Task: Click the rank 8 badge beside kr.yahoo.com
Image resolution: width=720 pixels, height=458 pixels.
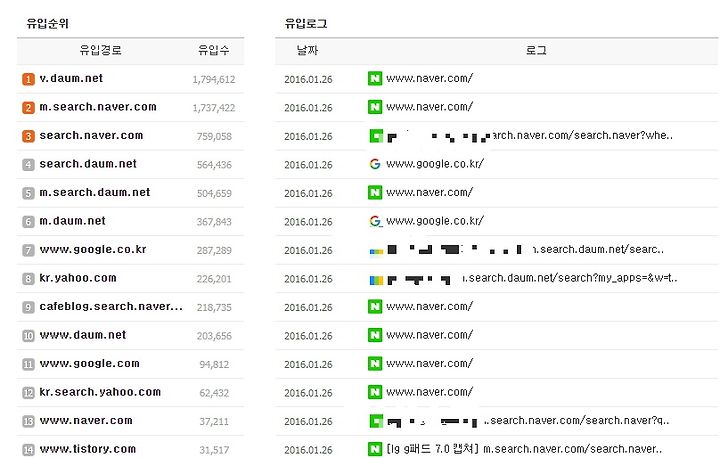Action: point(28,278)
